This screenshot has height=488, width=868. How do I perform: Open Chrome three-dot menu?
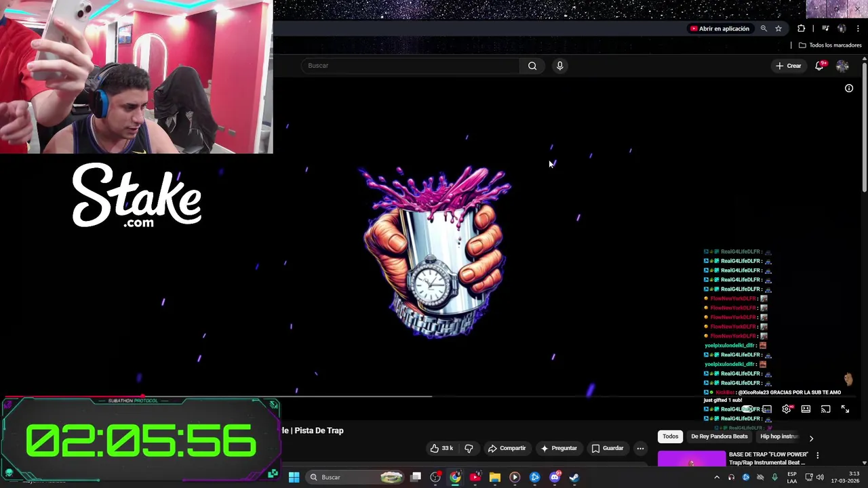pyautogui.click(x=858, y=28)
